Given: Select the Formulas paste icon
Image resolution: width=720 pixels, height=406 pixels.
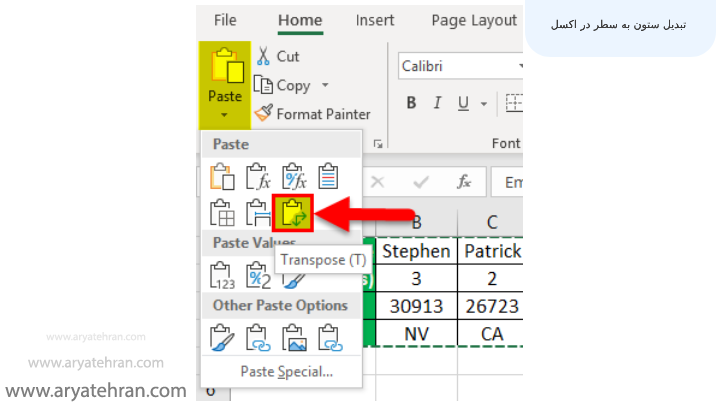Looking at the screenshot, I should [x=258, y=177].
